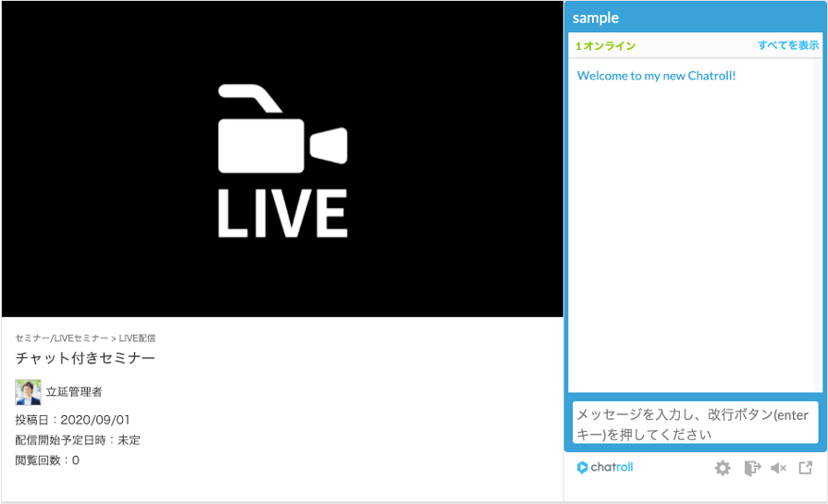
Task: Focus the chat message input box
Action: click(x=695, y=424)
